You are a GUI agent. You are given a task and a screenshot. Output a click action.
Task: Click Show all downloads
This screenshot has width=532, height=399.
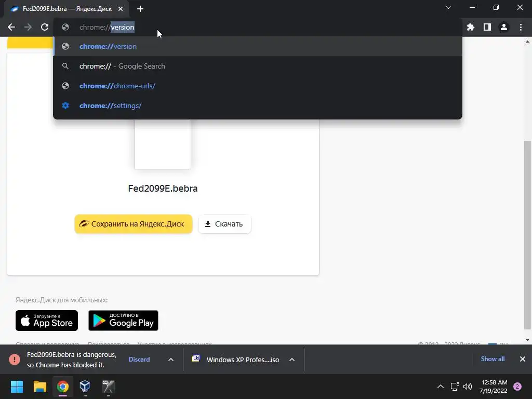point(493,359)
